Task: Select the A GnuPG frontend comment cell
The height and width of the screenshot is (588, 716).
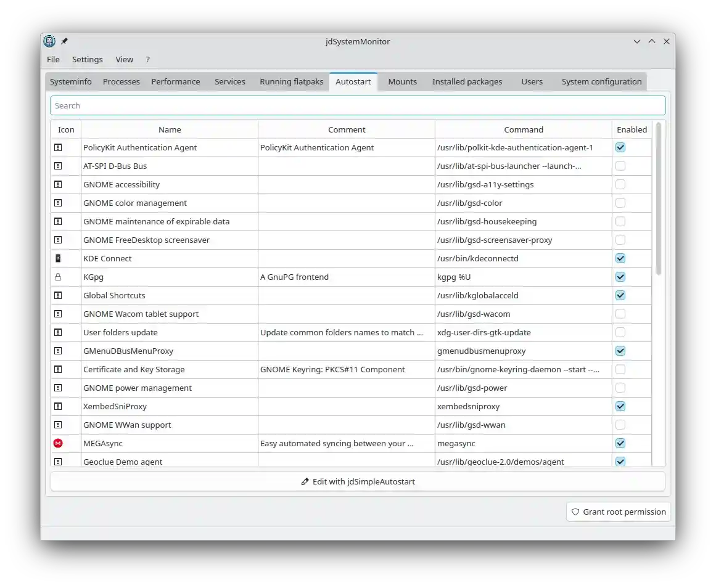Action: [347, 277]
